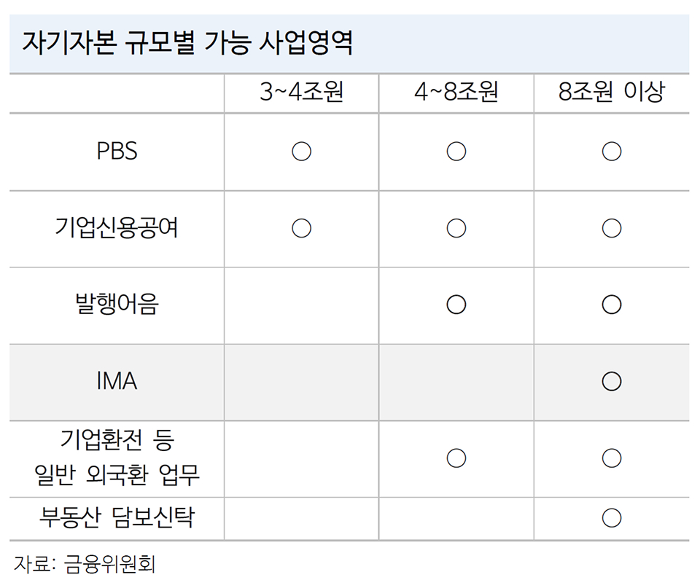Click the table title 자기자본 규모별 가능 사업영역
Viewport: 700px width, 588px height.
[188, 44]
